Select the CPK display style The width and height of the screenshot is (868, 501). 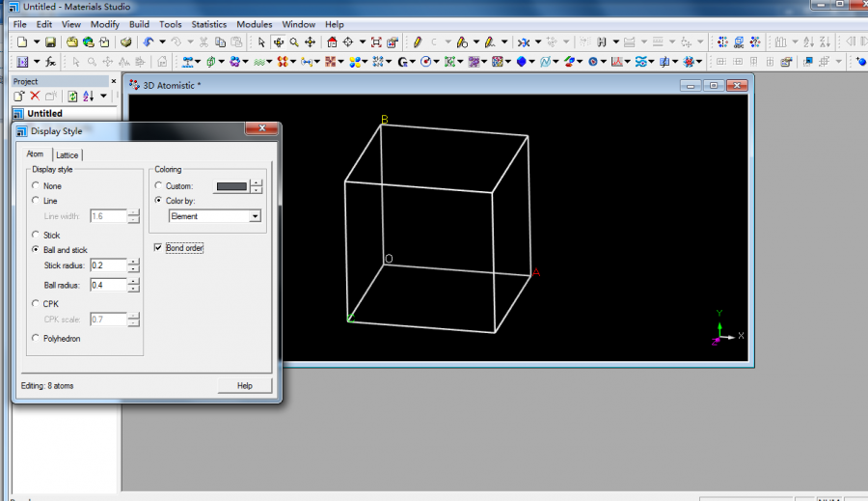point(37,303)
